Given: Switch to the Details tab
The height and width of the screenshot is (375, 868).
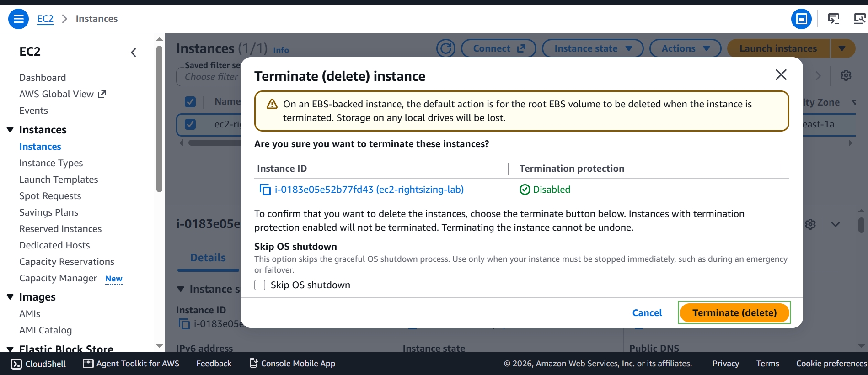Looking at the screenshot, I should tap(208, 258).
